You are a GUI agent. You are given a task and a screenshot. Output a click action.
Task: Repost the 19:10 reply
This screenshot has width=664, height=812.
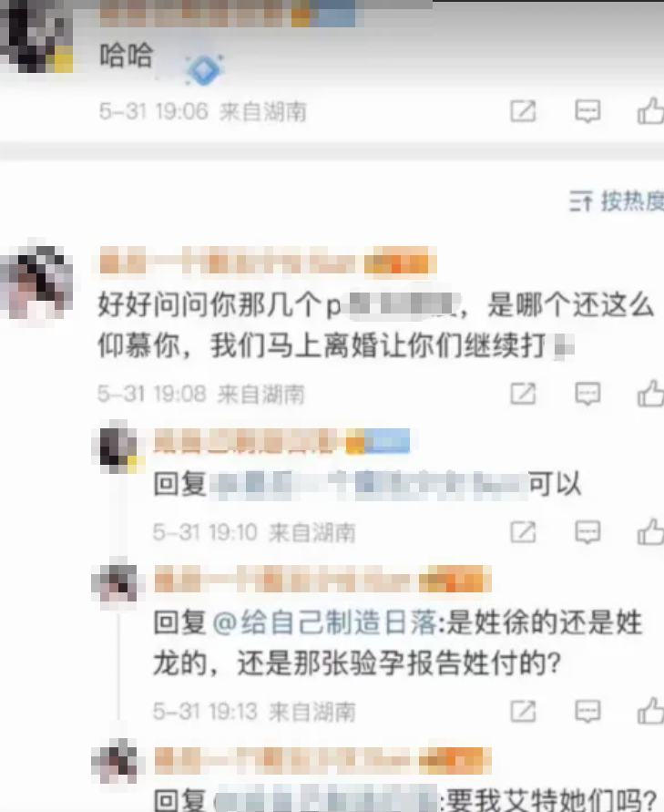point(523,532)
